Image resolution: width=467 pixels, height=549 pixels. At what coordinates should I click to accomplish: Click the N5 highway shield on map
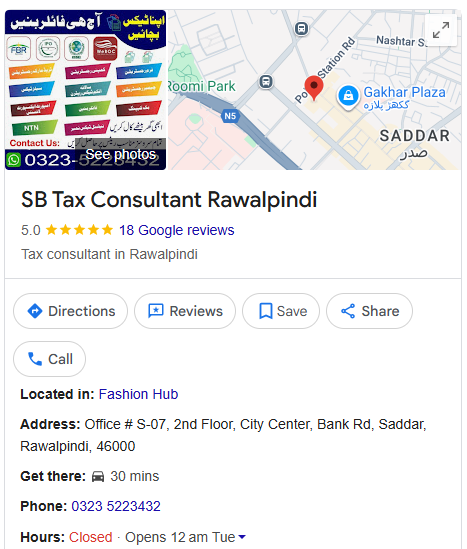point(230,116)
